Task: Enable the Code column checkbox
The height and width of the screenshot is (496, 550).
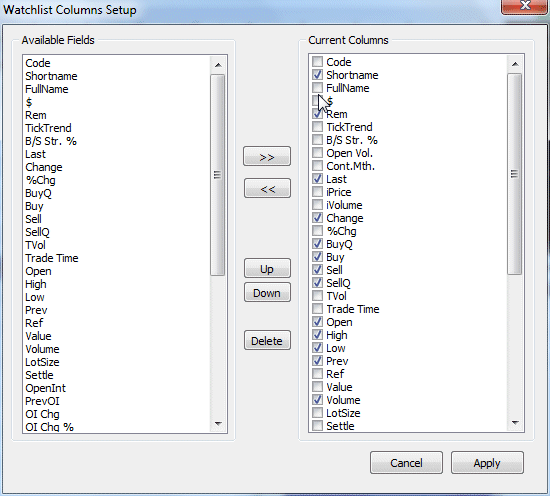Action: click(317, 62)
